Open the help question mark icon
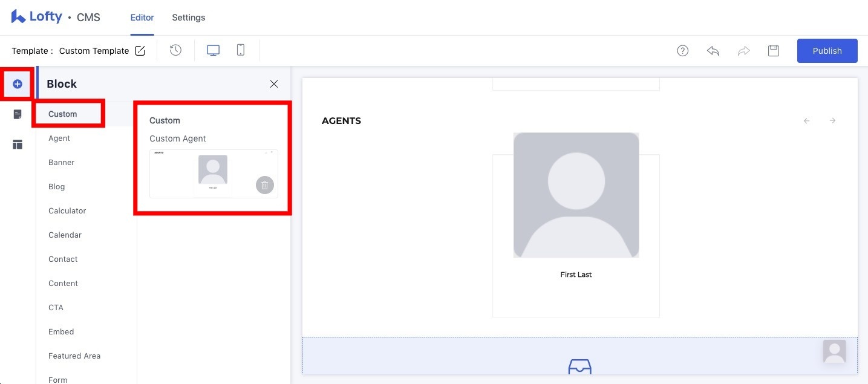Image resolution: width=868 pixels, height=384 pixels. click(683, 51)
